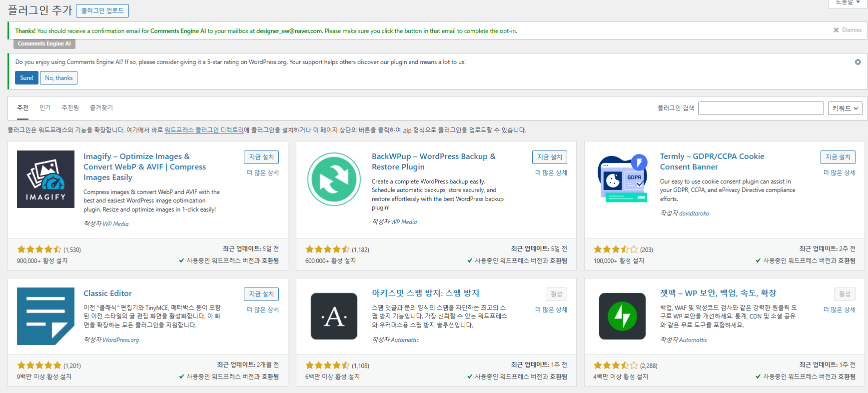Viewport: 868px width, 393px height.
Task: Switch to the 추천됨 tab
Action: pos(70,108)
